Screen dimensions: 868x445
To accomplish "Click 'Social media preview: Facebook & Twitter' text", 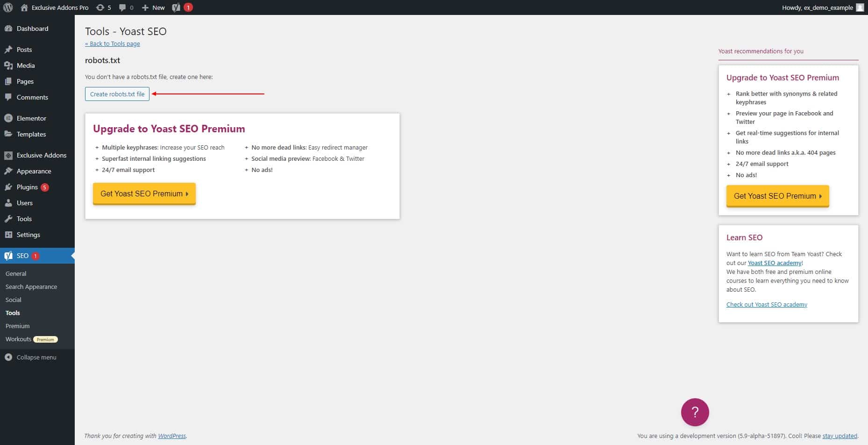I will pos(308,158).
